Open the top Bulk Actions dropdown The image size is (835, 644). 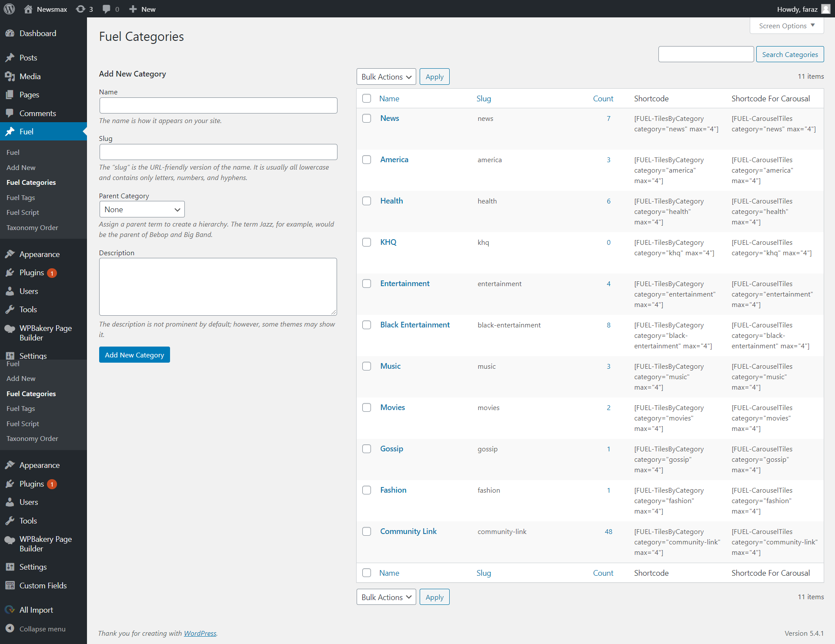pos(386,77)
